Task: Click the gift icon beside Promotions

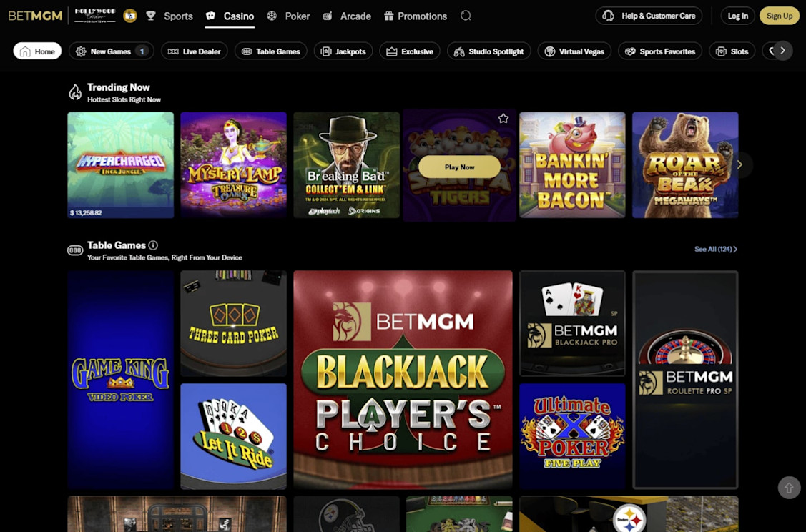Action: 388,16
